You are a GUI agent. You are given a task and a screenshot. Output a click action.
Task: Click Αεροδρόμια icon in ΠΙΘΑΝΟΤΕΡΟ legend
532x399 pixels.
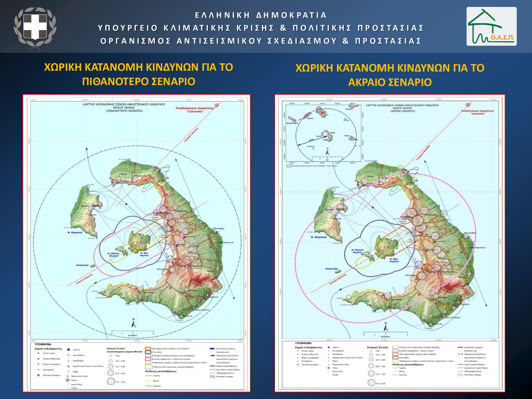(x=68, y=361)
